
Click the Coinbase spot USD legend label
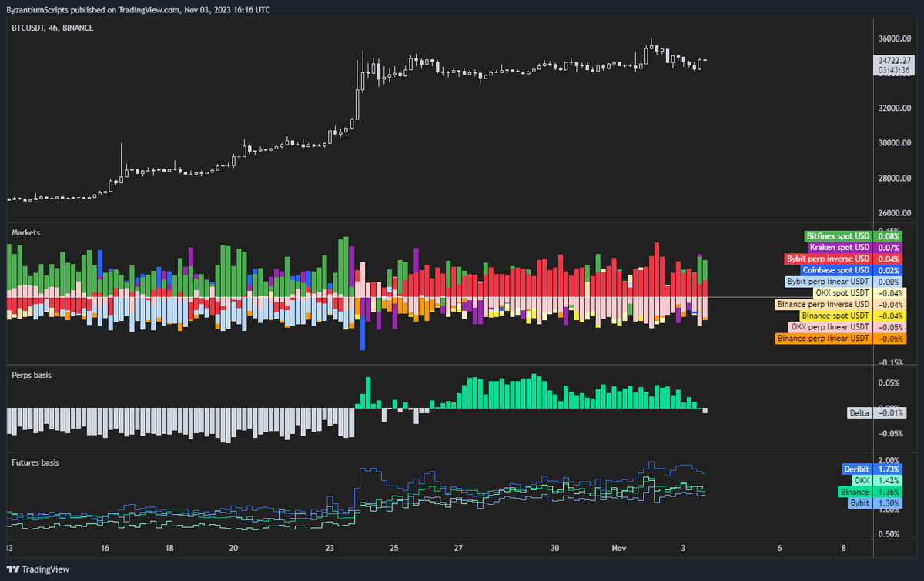[837, 270]
